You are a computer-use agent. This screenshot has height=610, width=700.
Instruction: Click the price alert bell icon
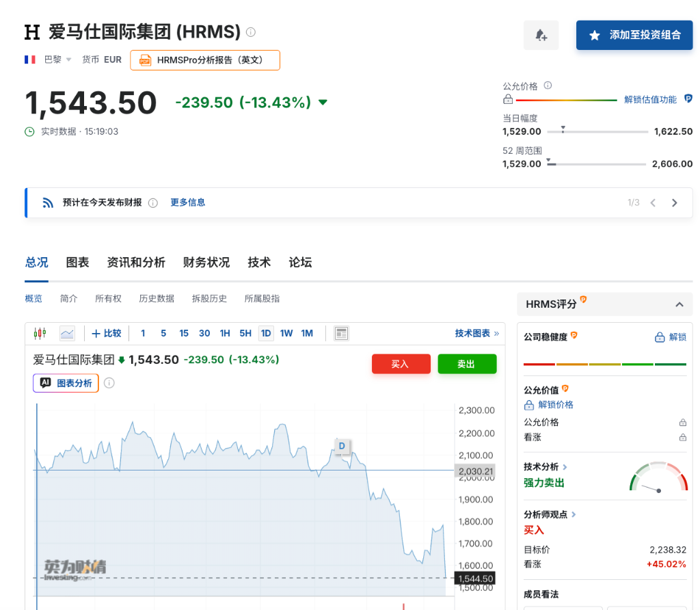click(x=541, y=36)
